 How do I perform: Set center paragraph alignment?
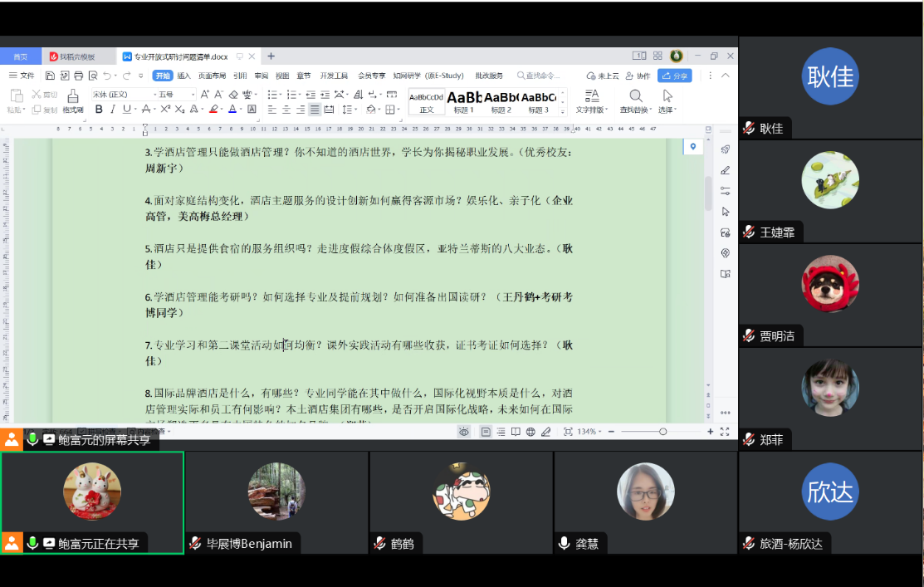pos(286,110)
